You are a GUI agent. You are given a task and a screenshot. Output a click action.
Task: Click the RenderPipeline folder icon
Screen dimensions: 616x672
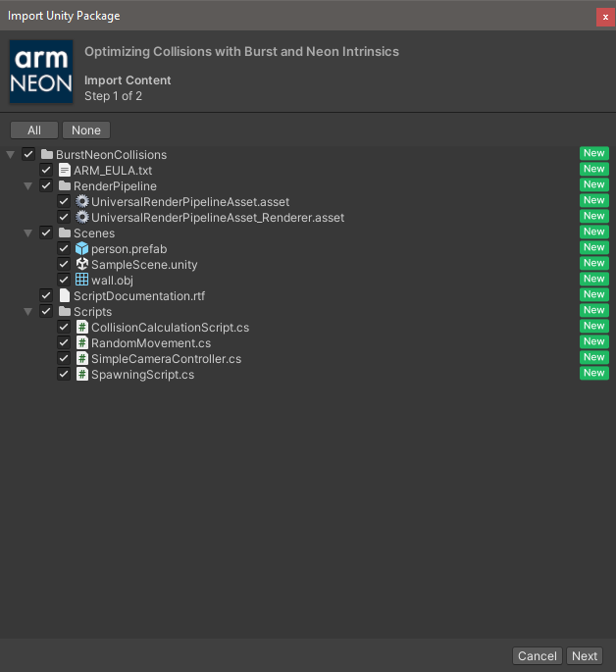65,185
